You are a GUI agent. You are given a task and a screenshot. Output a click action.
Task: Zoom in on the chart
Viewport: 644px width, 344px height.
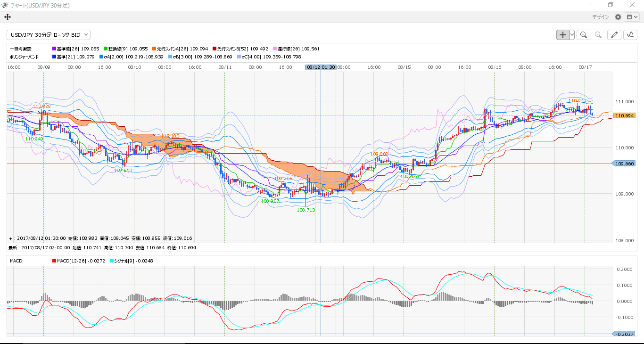point(584,35)
